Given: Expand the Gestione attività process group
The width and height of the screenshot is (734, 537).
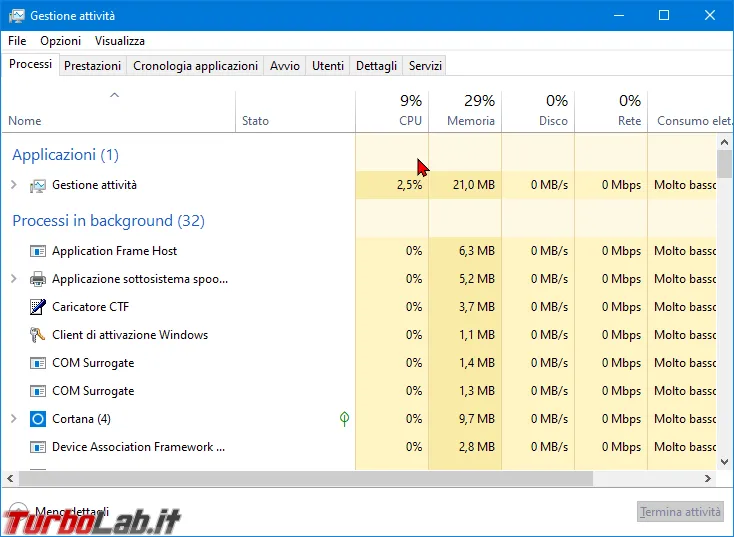Looking at the screenshot, I should (14, 185).
